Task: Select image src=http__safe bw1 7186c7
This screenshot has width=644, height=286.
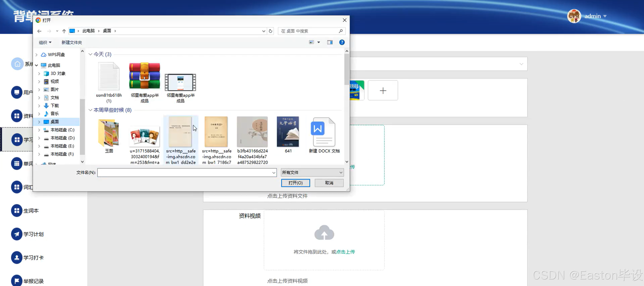Action: 216,140
